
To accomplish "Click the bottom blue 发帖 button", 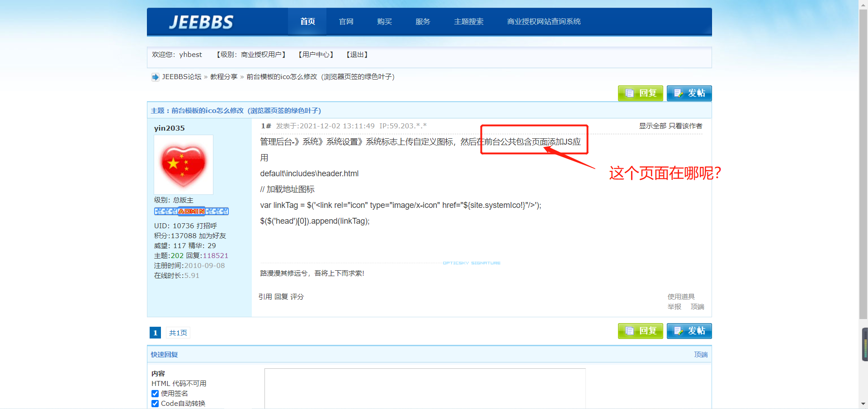I will (689, 331).
